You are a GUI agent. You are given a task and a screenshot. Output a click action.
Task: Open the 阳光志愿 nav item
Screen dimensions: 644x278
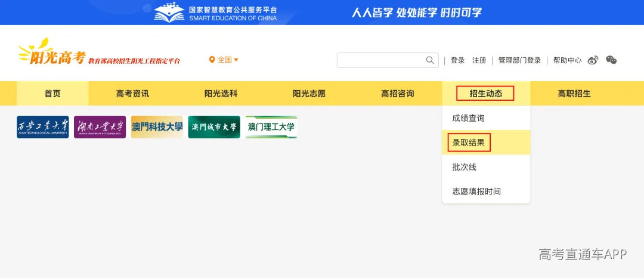pyautogui.click(x=309, y=94)
